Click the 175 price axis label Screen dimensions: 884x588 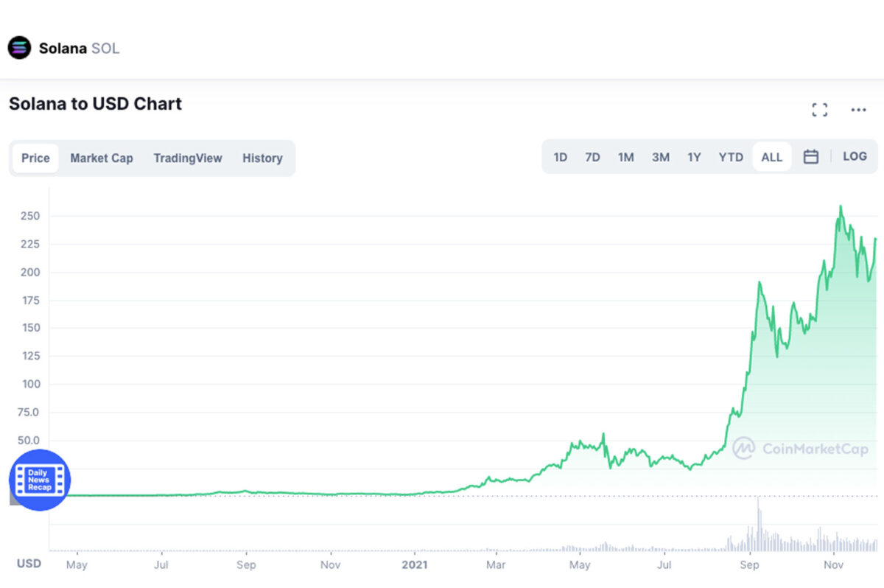30,300
